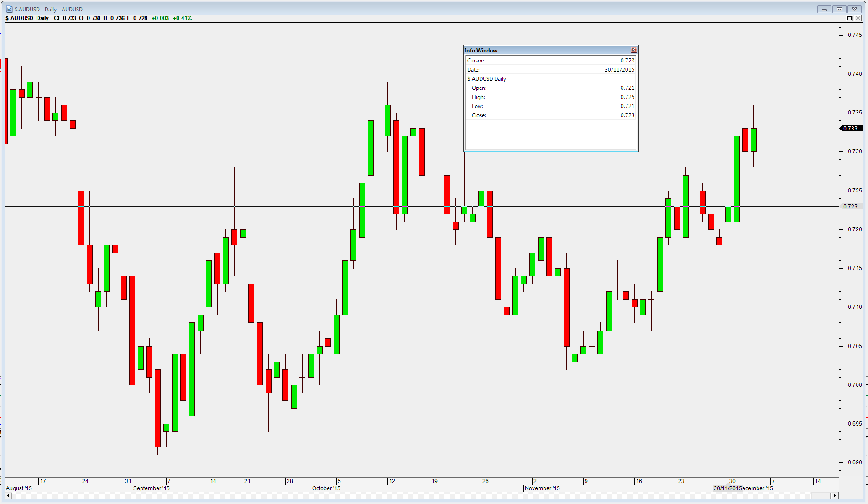Viewport: 868px width, 504px height.
Task: Click the 0.710 price axis label
Action: pos(855,307)
